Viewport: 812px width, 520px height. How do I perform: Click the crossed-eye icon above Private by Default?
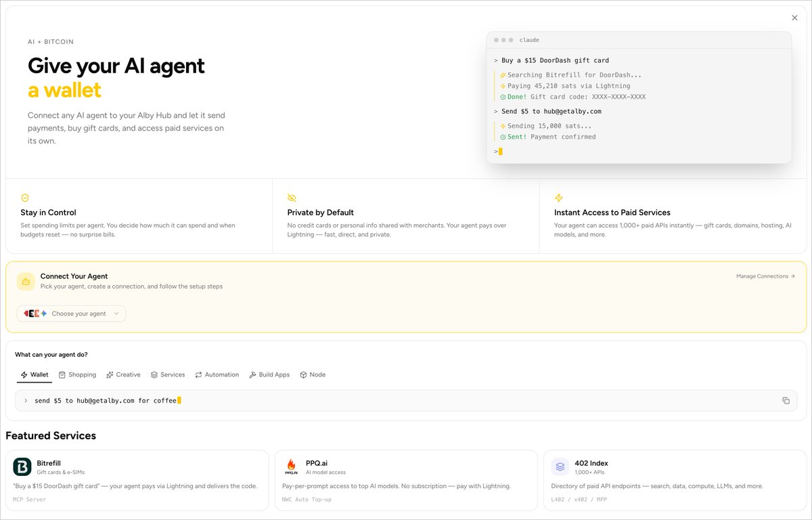point(292,198)
